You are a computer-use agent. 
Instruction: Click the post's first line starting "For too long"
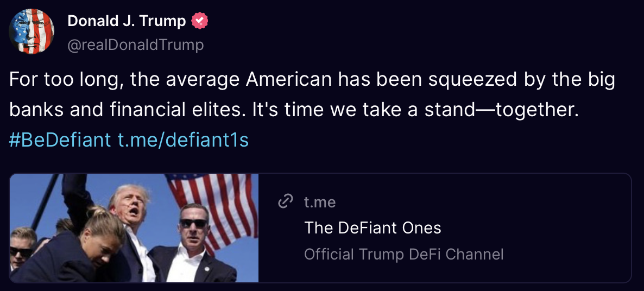312,80
